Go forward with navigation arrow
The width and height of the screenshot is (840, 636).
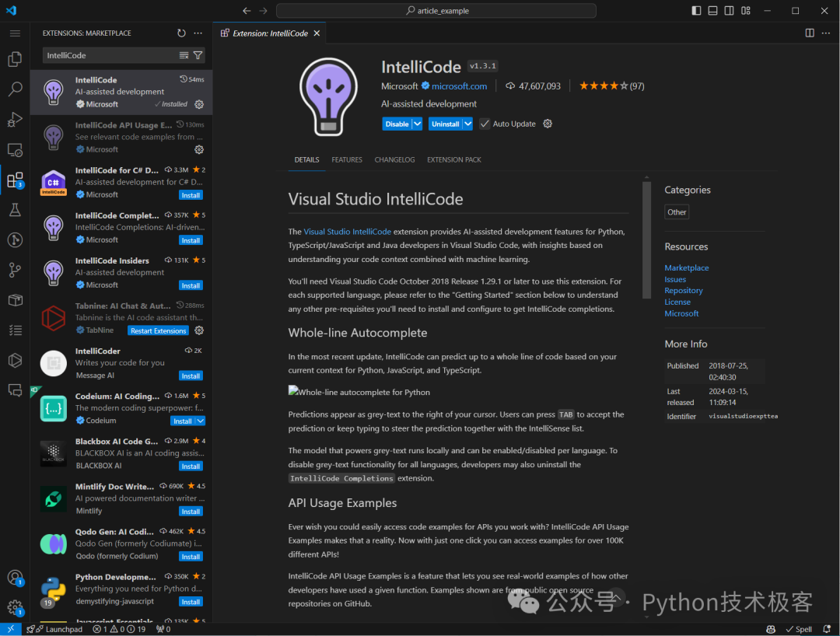(263, 11)
